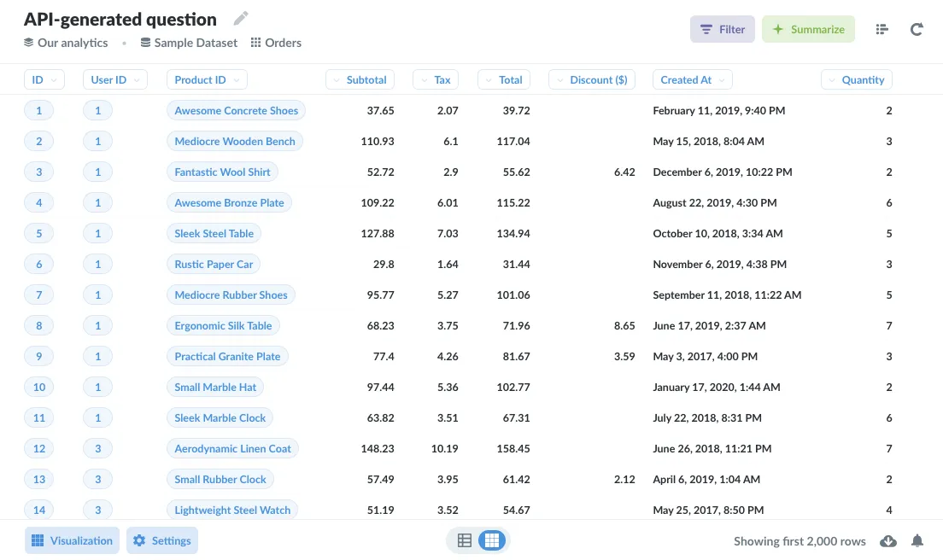Toggle the Visualization panel
Screen dimensions: 943x560
72,540
